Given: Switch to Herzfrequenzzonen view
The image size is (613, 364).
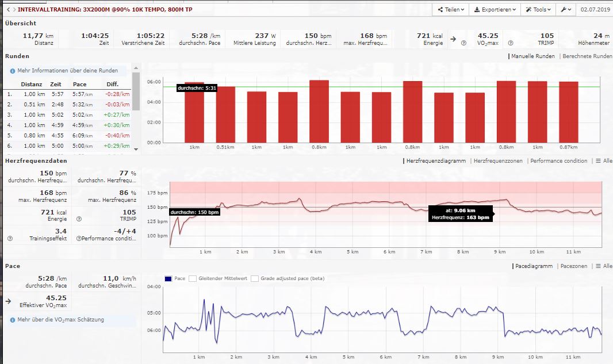Looking at the screenshot, I should tap(498, 161).
